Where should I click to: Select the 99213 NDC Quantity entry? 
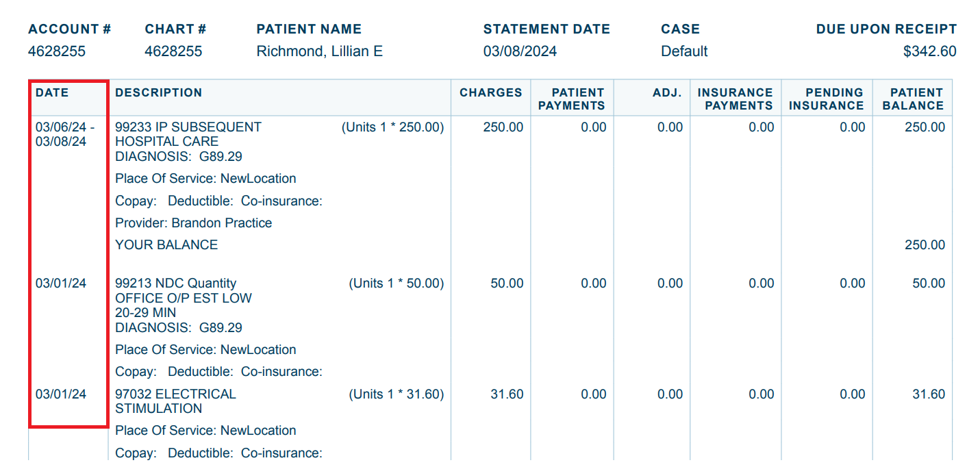[x=175, y=283]
